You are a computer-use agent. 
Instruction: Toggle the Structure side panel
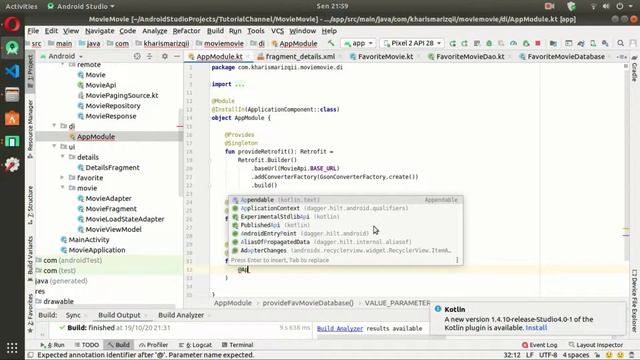(x=30, y=205)
